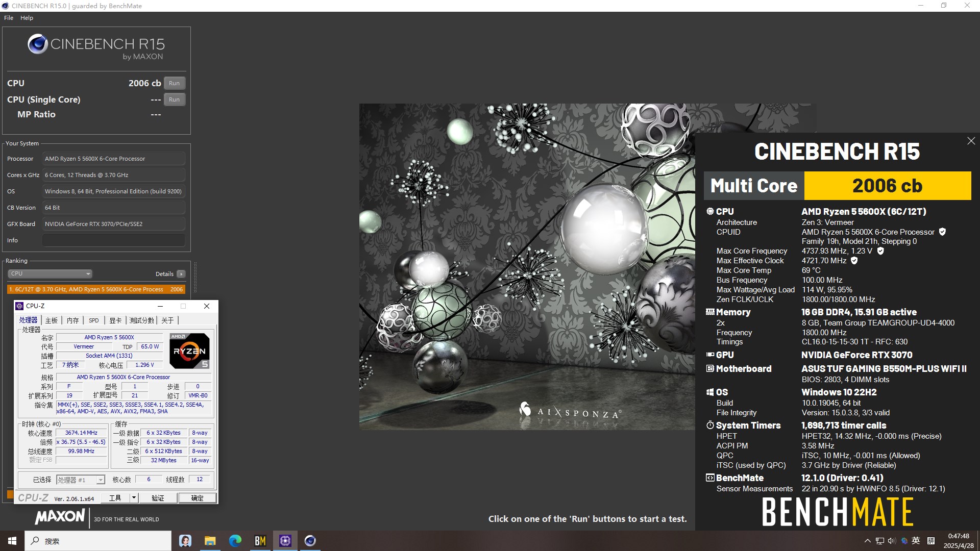Expand ranking Details arrow button

click(x=181, y=274)
